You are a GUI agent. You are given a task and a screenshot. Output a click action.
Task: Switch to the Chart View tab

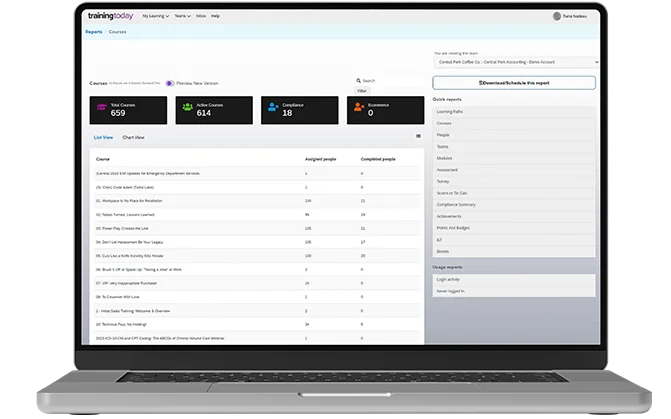[x=133, y=136]
